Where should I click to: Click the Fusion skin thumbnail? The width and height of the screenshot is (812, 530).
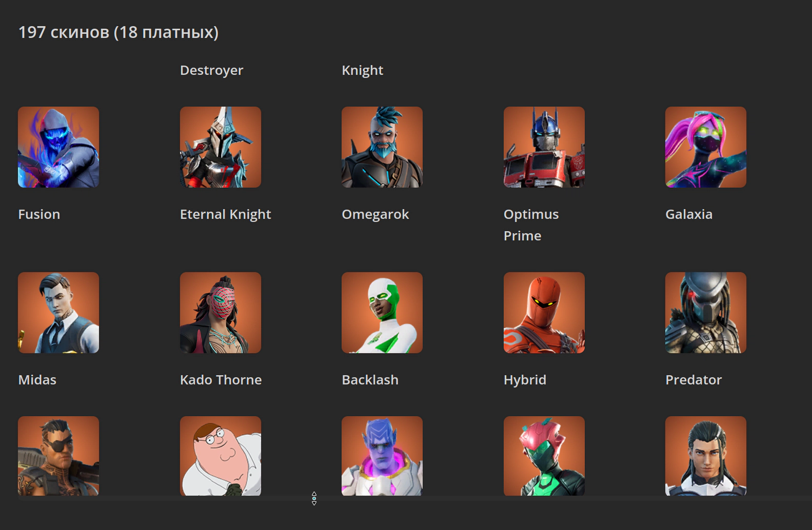(x=58, y=147)
